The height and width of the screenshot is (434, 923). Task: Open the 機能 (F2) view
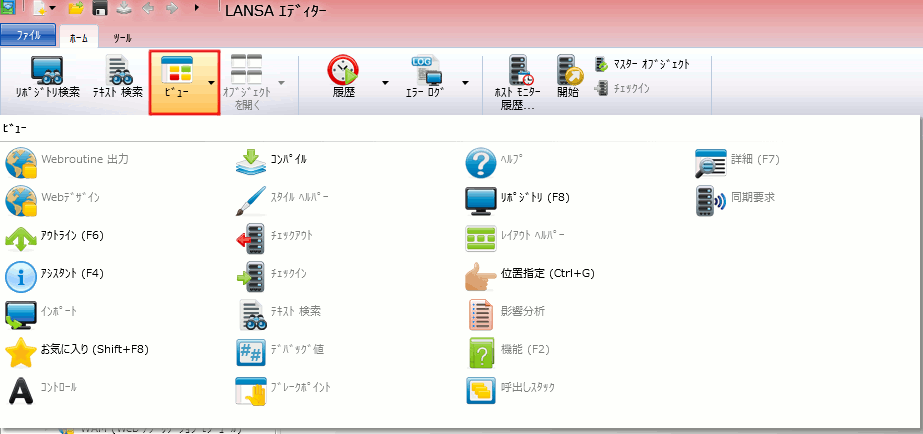(x=507, y=351)
